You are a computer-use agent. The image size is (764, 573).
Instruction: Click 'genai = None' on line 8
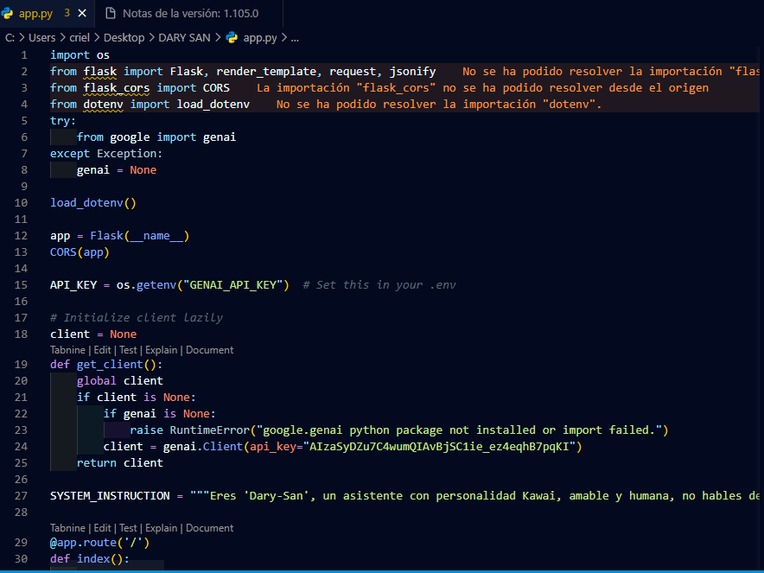(x=116, y=170)
